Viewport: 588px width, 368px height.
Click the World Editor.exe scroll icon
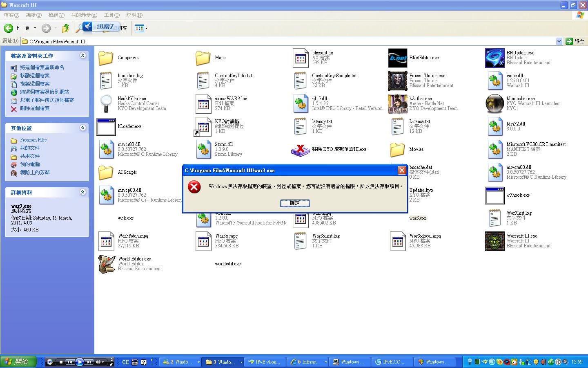pos(107,264)
